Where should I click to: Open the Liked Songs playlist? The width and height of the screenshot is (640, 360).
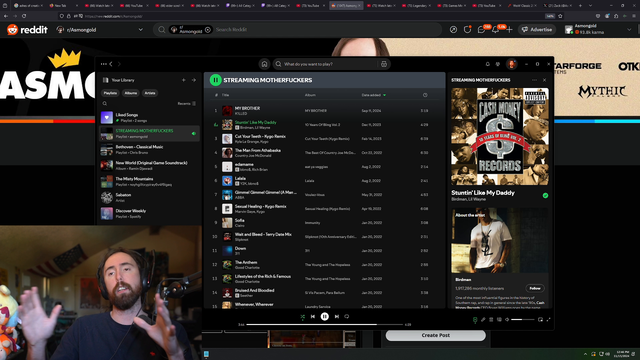coord(149,118)
